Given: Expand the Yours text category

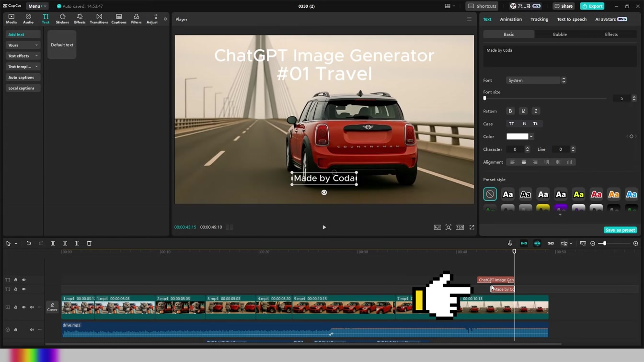Looking at the screenshot, I should pos(23,45).
